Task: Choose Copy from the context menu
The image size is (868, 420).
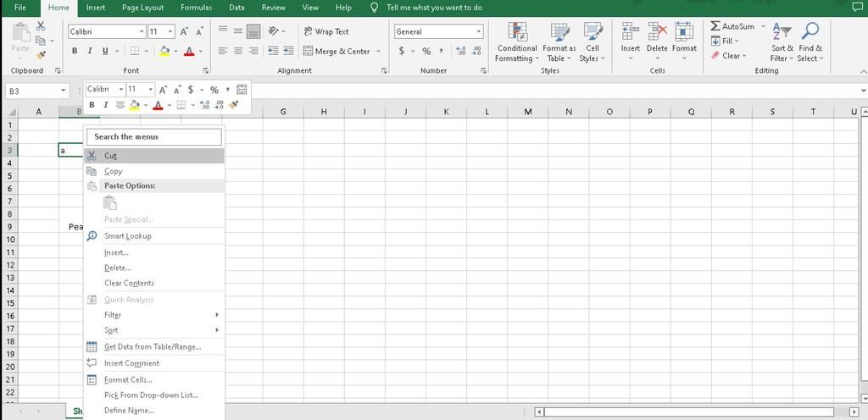Action: click(154, 171)
